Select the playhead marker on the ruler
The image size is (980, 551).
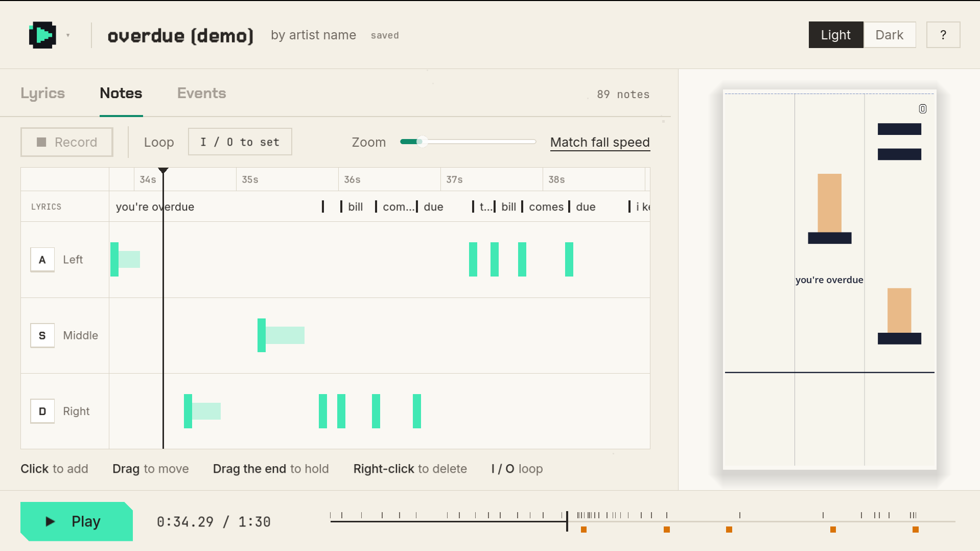tap(163, 171)
